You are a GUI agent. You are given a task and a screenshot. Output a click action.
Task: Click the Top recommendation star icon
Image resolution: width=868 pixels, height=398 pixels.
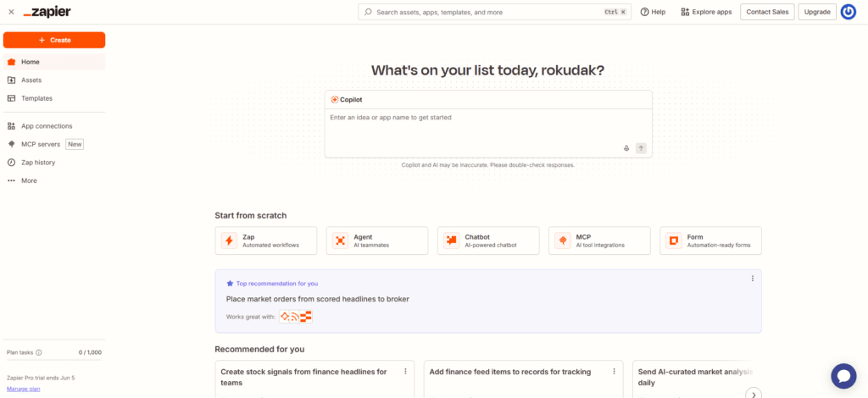coord(230,284)
